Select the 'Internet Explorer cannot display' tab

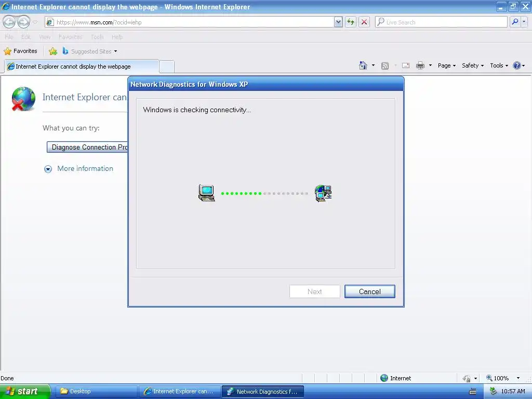click(82, 66)
